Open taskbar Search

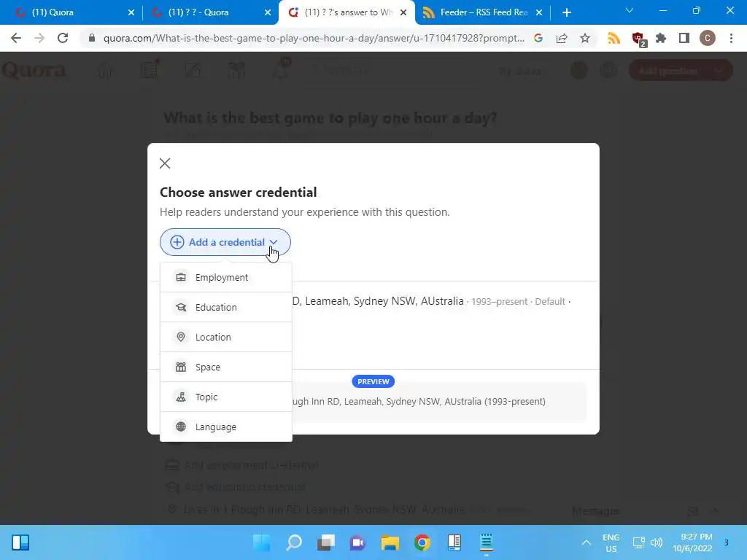tap(294, 542)
